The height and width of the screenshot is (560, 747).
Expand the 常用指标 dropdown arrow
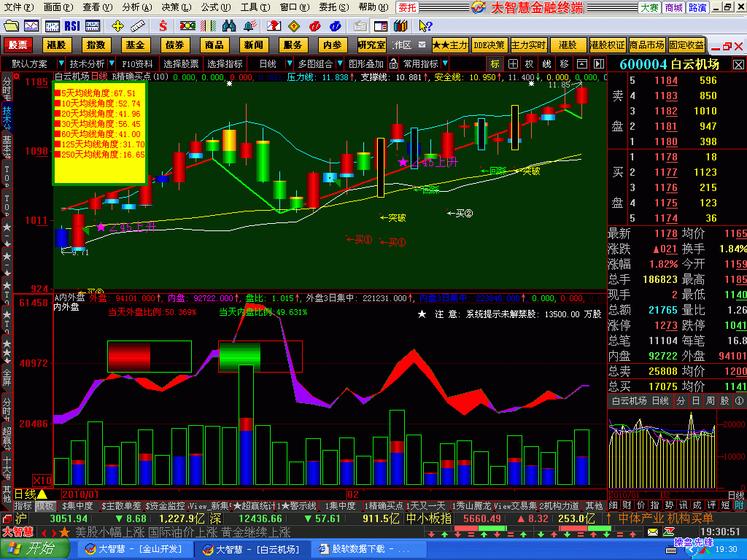pos(445,63)
